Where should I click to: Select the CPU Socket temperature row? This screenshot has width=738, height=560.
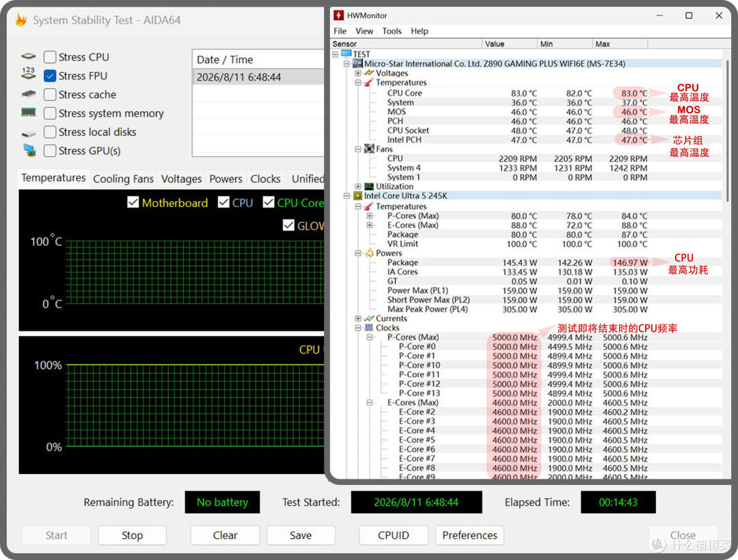coord(527,130)
